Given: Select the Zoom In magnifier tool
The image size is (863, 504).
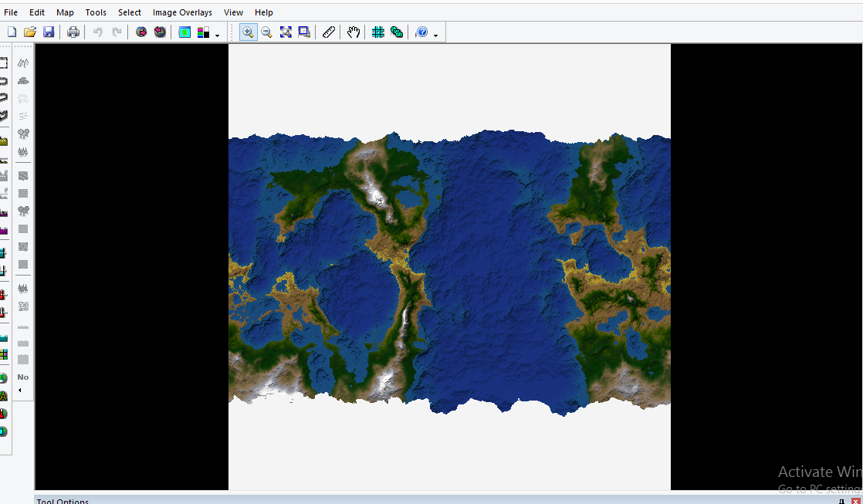Looking at the screenshot, I should tap(248, 32).
